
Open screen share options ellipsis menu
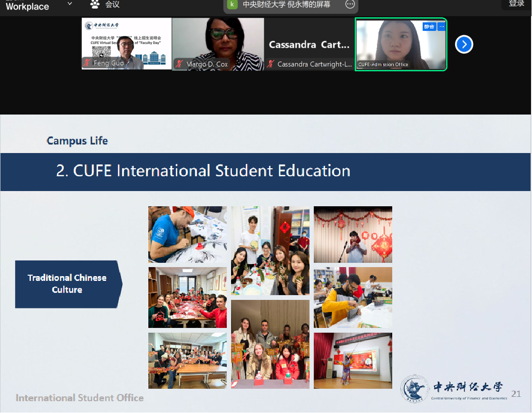[x=350, y=4]
